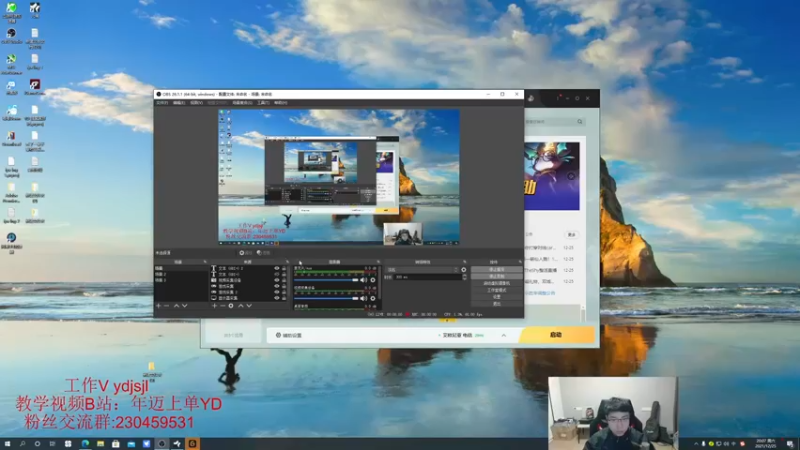This screenshot has width=800, height=450.
Task: Move the selected scene up in the list
Action: (x=177, y=306)
